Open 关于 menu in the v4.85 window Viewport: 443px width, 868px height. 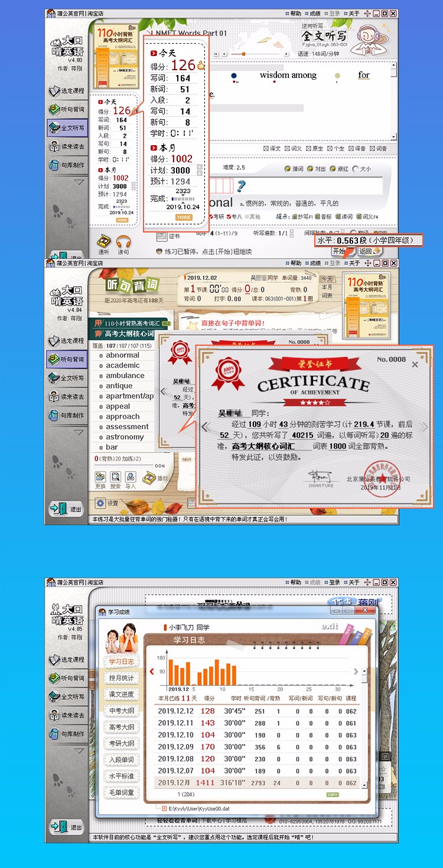[x=351, y=582]
